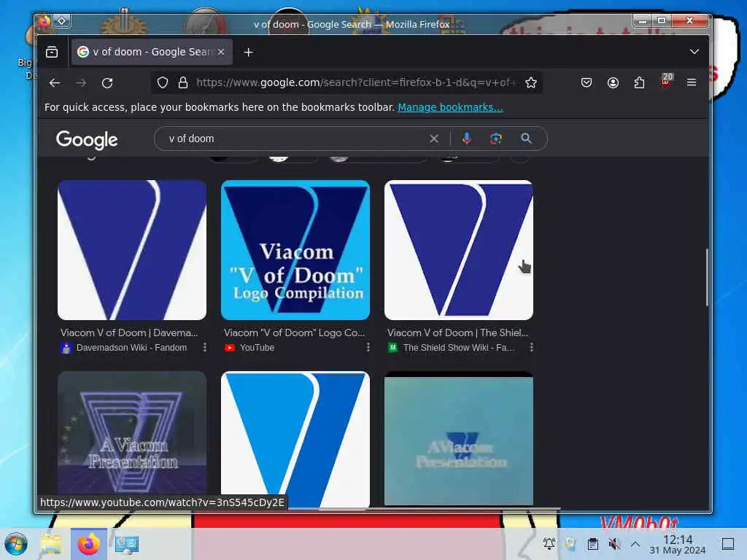Click the forward navigation arrow
This screenshot has width=747, height=560.
click(81, 83)
